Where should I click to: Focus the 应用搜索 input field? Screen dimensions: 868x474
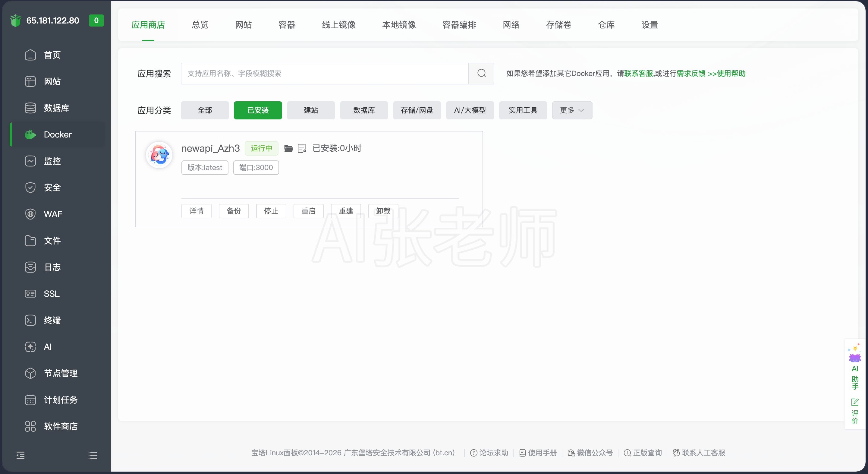[x=325, y=73]
